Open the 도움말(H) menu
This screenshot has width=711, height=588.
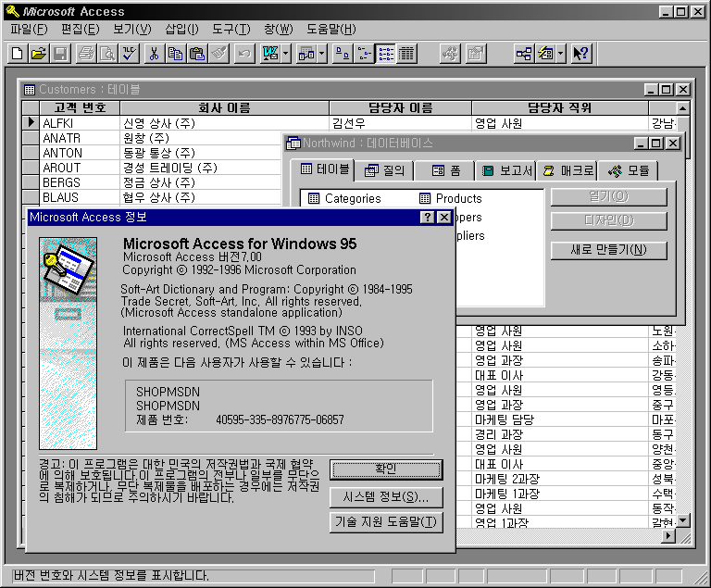click(331, 30)
